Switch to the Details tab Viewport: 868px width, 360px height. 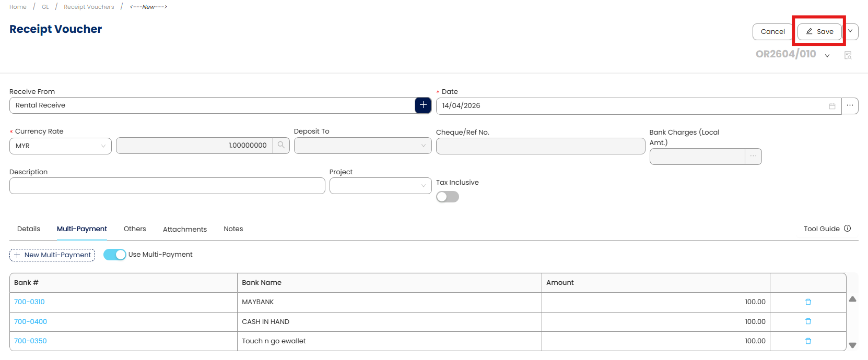click(29, 229)
